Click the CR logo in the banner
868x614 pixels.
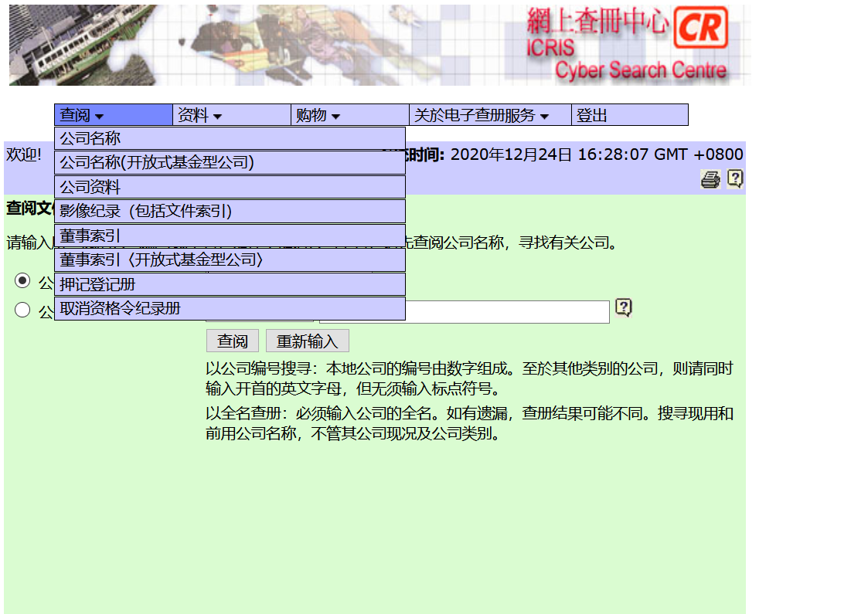tap(701, 29)
